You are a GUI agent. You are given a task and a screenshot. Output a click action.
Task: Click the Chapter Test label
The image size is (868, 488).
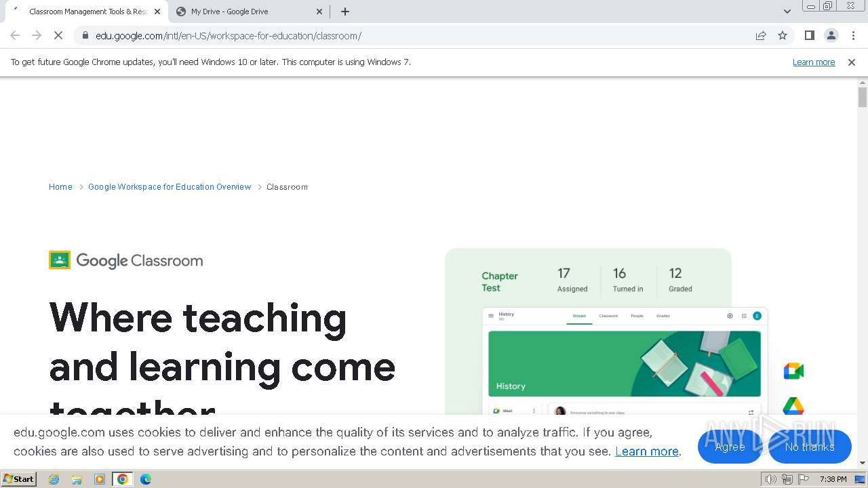click(500, 282)
